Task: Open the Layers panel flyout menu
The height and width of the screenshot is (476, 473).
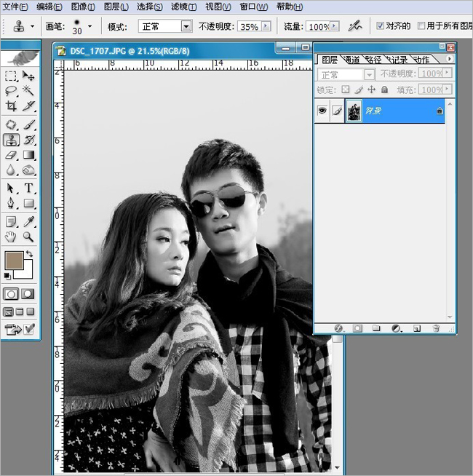Action: tap(450, 58)
